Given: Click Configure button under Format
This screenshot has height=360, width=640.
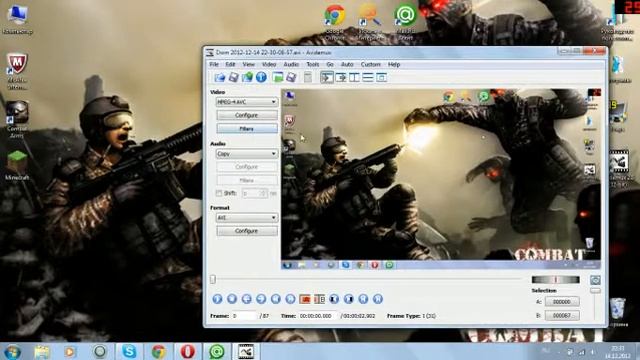Looking at the screenshot, I should click(247, 231).
